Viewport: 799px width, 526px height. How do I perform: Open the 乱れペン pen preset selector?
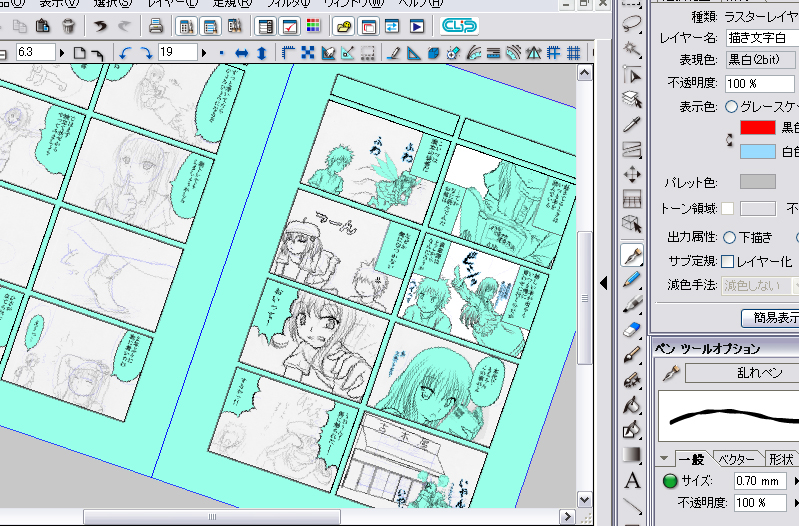[742, 373]
